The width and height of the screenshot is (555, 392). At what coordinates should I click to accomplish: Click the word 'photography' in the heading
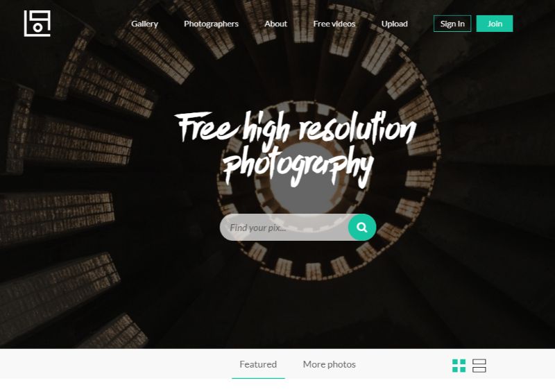click(298, 167)
